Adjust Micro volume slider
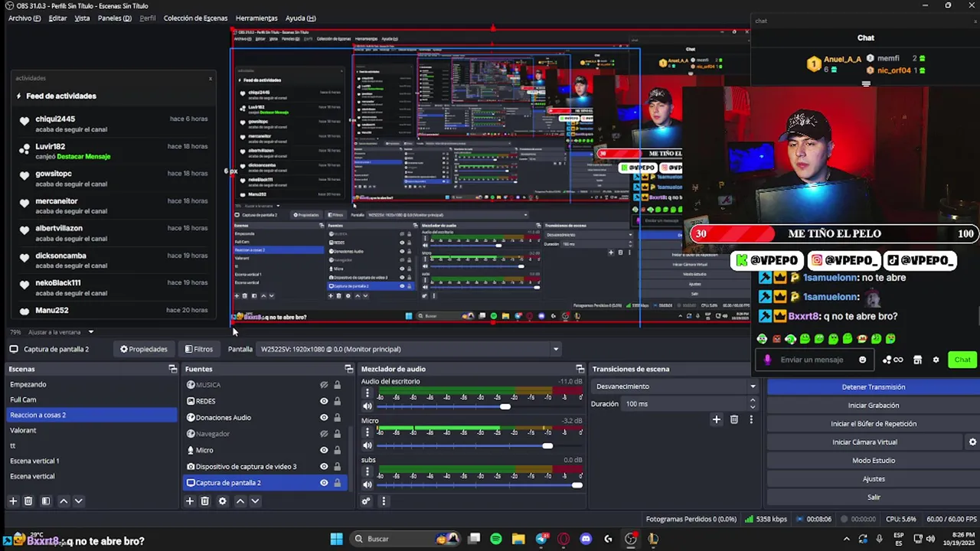Screen dimensions: 980x551 547,445
